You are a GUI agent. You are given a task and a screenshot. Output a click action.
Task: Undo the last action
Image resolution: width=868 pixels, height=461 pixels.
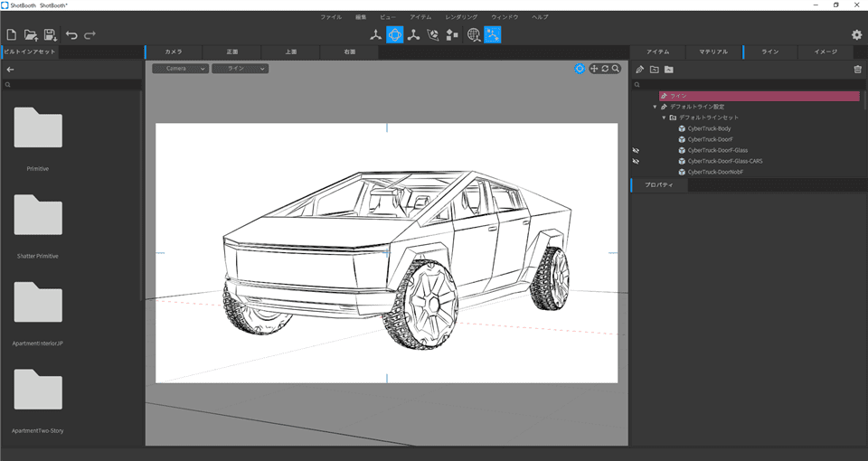click(x=71, y=35)
